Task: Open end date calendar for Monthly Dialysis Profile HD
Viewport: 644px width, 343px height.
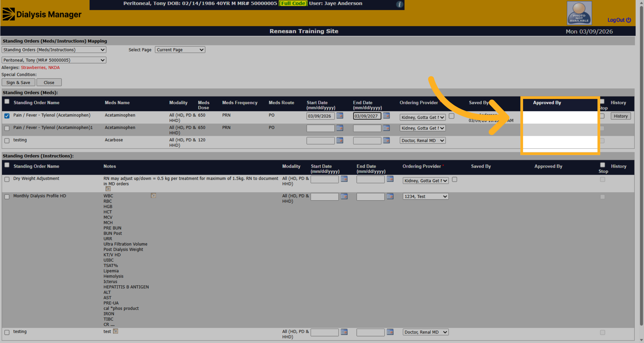Action: click(390, 196)
